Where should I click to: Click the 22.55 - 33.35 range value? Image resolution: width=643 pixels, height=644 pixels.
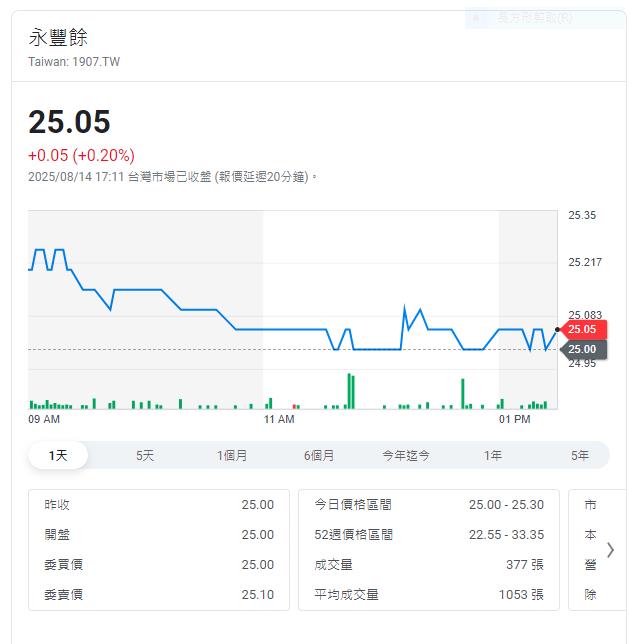[506, 534]
